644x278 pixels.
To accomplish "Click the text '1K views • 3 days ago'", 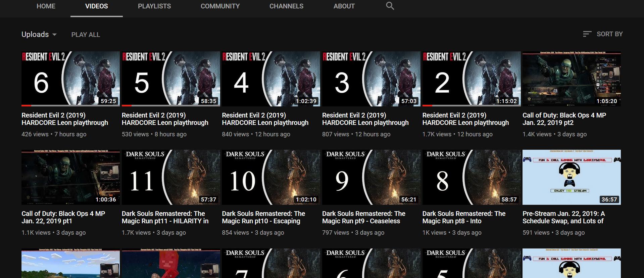I will (452, 232).
